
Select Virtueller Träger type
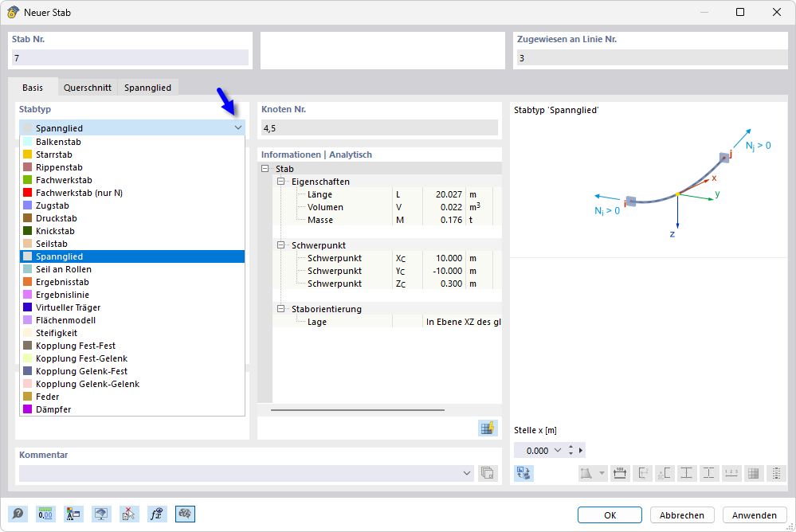point(132,307)
